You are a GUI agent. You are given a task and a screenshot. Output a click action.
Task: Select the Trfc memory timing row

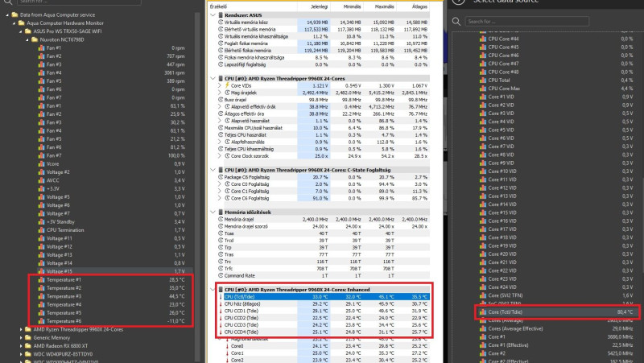324,269
